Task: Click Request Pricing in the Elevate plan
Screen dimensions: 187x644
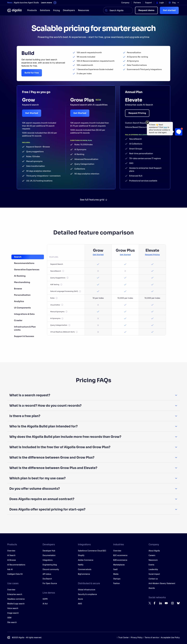Action: pos(137,113)
